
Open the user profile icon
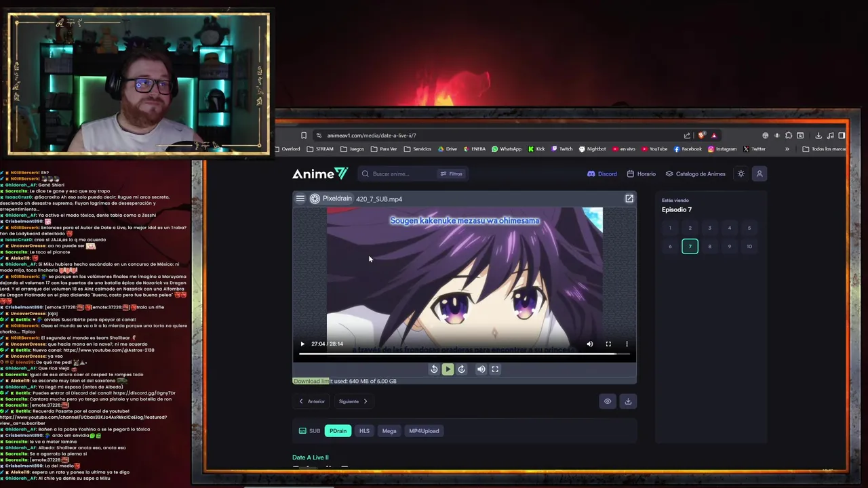tap(759, 174)
